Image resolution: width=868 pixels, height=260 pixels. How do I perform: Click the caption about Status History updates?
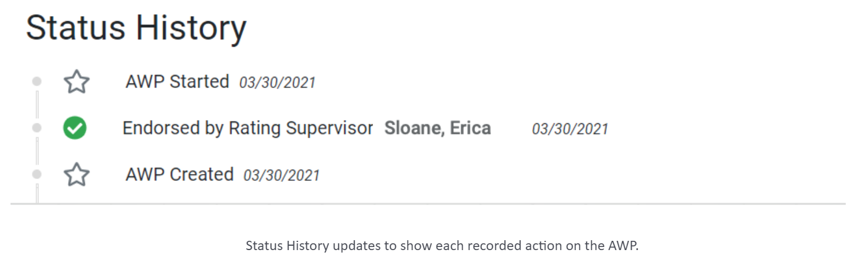pos(442,245)
